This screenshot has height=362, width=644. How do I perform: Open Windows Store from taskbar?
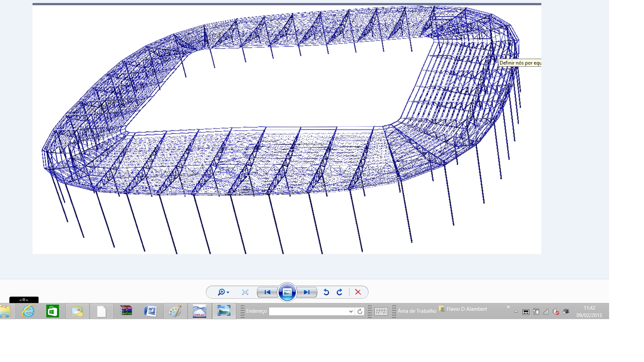53,311
